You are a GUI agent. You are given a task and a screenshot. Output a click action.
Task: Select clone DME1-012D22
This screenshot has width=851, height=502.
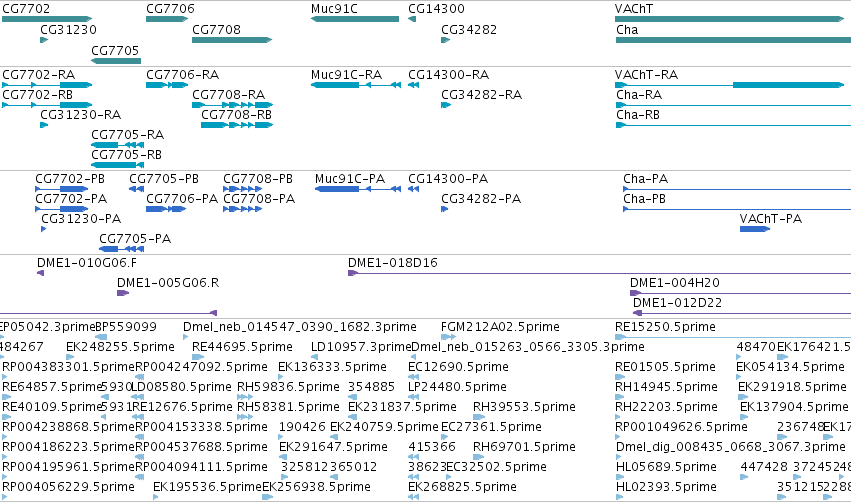[742, 313]
